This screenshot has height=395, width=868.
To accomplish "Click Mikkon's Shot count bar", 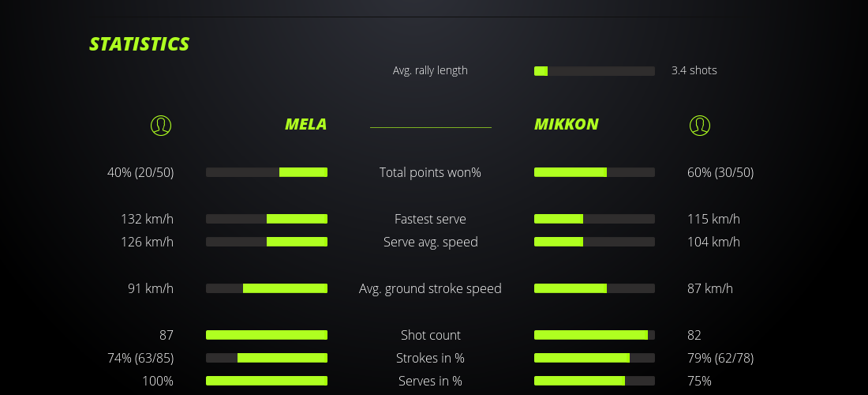I will tap(594, 335).
